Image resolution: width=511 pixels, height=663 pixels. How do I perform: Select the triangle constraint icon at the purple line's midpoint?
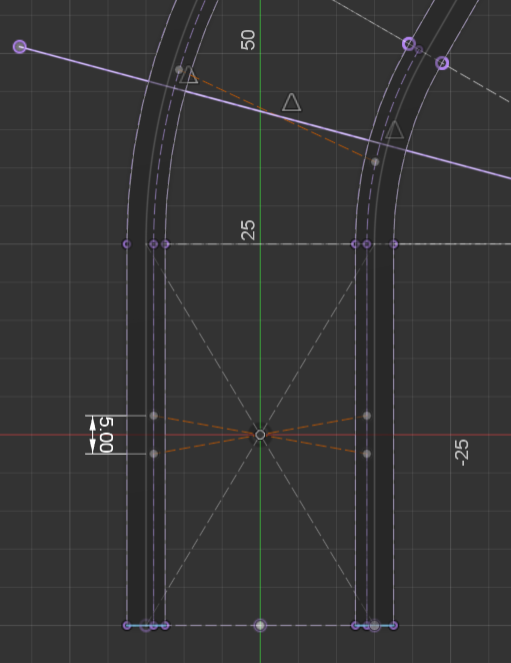(x=292, y=102)
